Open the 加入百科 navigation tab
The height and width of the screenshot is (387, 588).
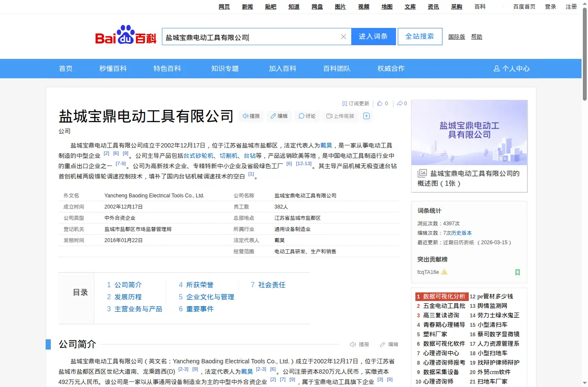click(283, 68)
